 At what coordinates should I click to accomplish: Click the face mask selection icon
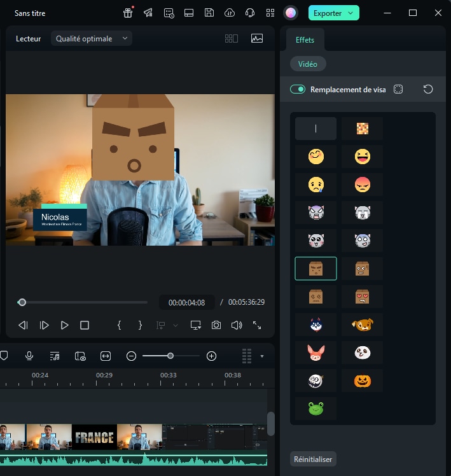398,89
